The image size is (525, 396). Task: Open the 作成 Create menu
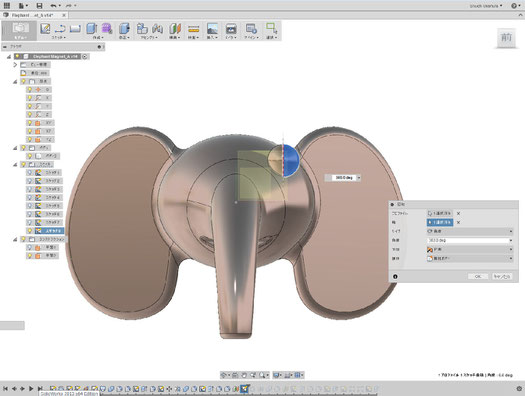[x=98, y=37]
